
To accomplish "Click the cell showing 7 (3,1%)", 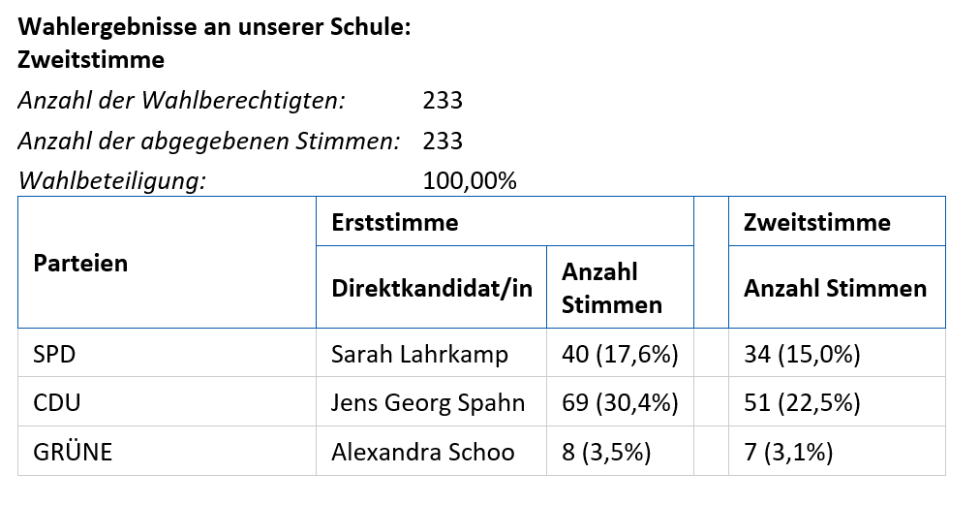I will [x=837, y=451].
